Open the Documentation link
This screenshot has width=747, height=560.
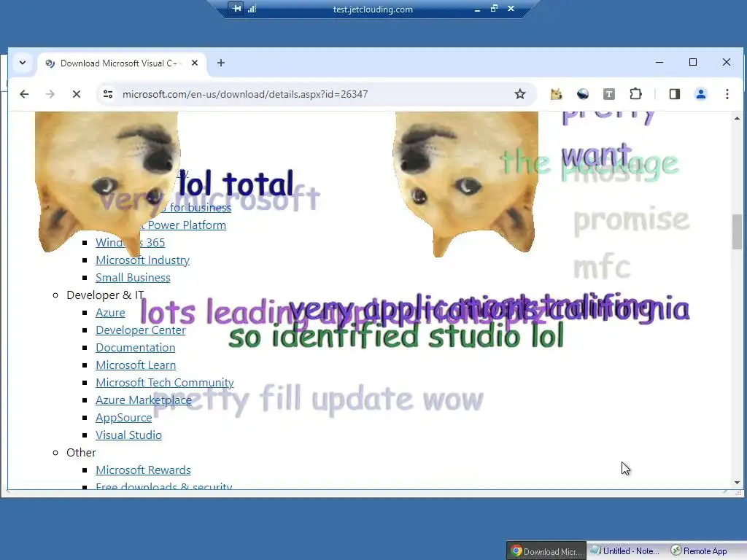pos(135,348)
